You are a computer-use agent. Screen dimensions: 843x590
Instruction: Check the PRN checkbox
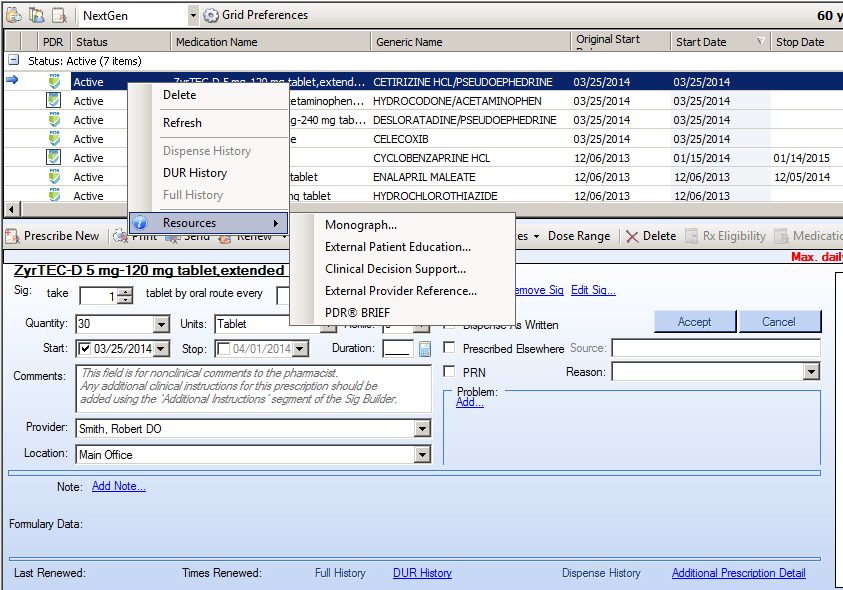click(449, 372)
